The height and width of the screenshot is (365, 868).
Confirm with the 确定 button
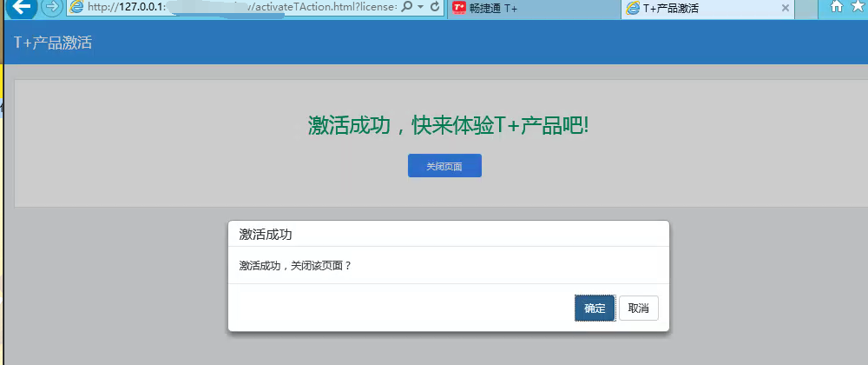(x=595, y=308)
